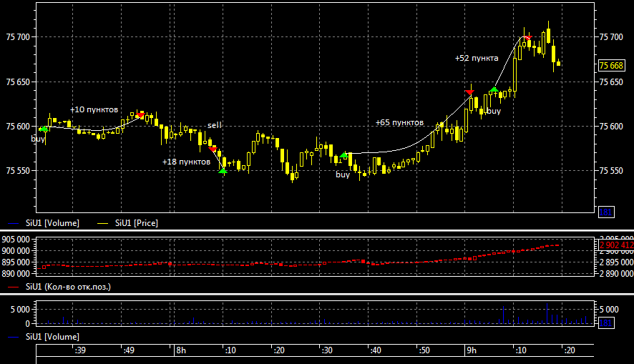
Task: Click the +10 пунктов annotation
Action: [94, 110]
